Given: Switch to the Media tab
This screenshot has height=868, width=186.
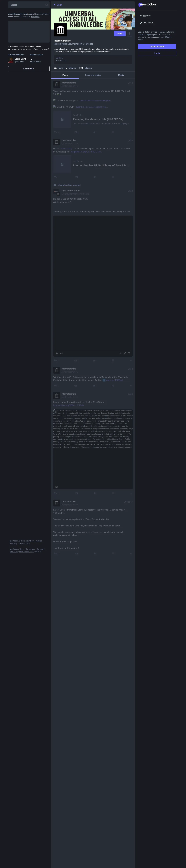Looking at the screenshot, I should tap(121, 75).
